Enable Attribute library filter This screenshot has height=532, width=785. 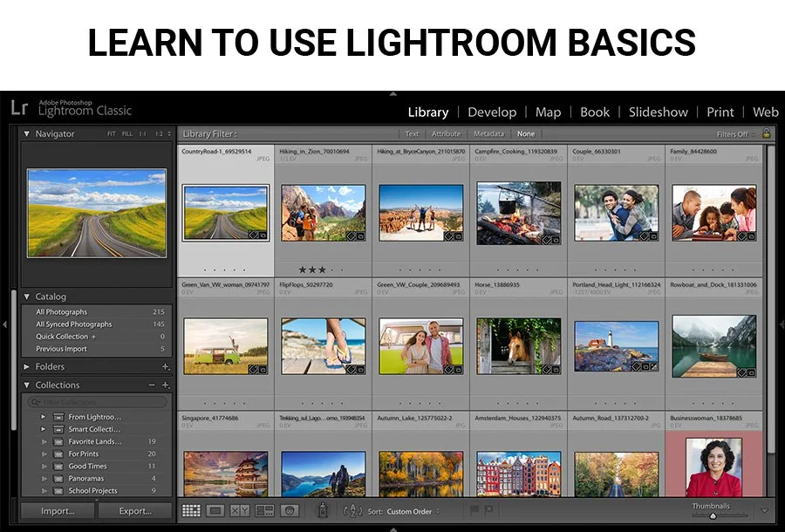click(446, 133)
